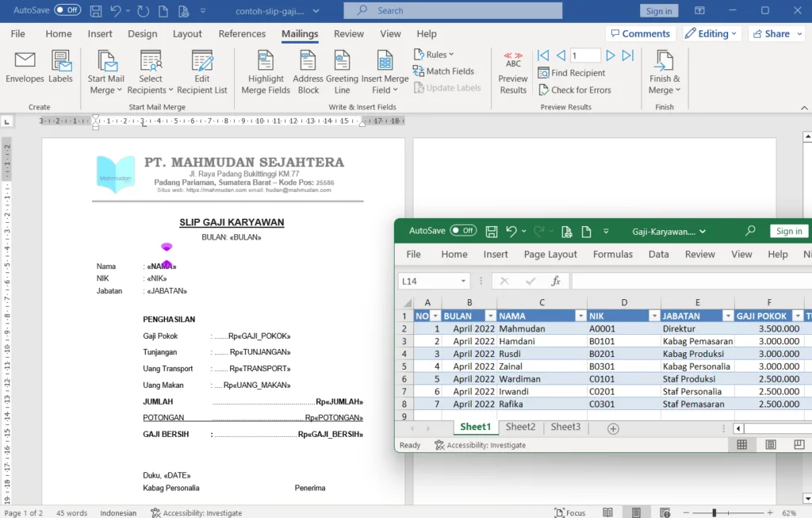Click Word Focus mode button
This screenshot has height=518, width=812.
pos(569,512)
